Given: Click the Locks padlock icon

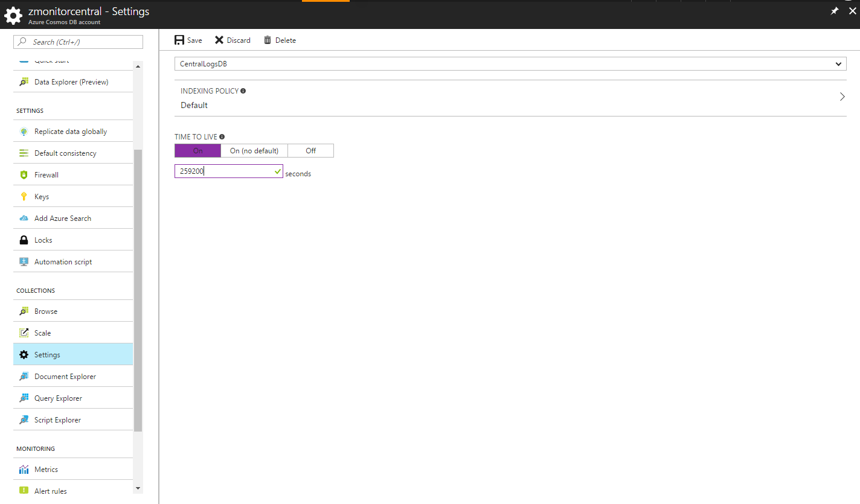Looking at the screenshot, I should point(24,240).
